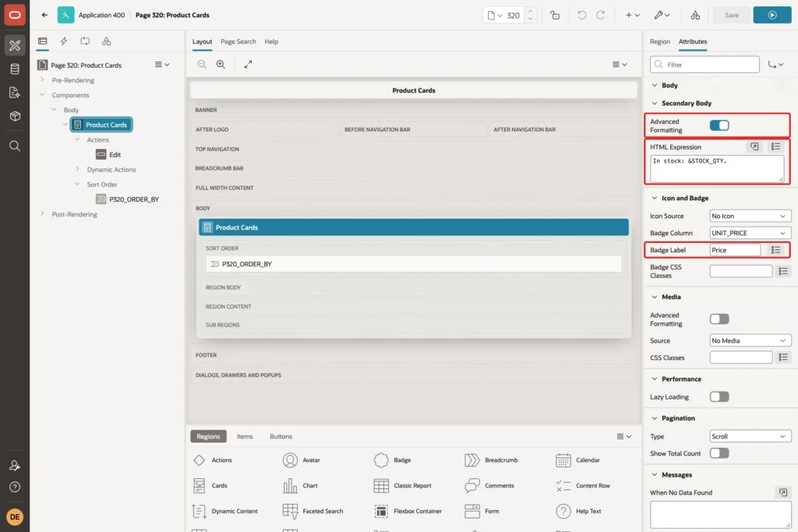Open list picker beside Badge CSS Classes

coord(783,271)
